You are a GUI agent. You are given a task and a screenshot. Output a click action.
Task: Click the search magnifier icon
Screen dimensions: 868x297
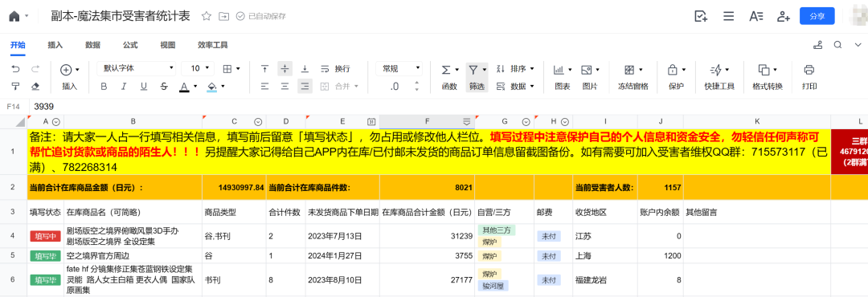[838, 45]
